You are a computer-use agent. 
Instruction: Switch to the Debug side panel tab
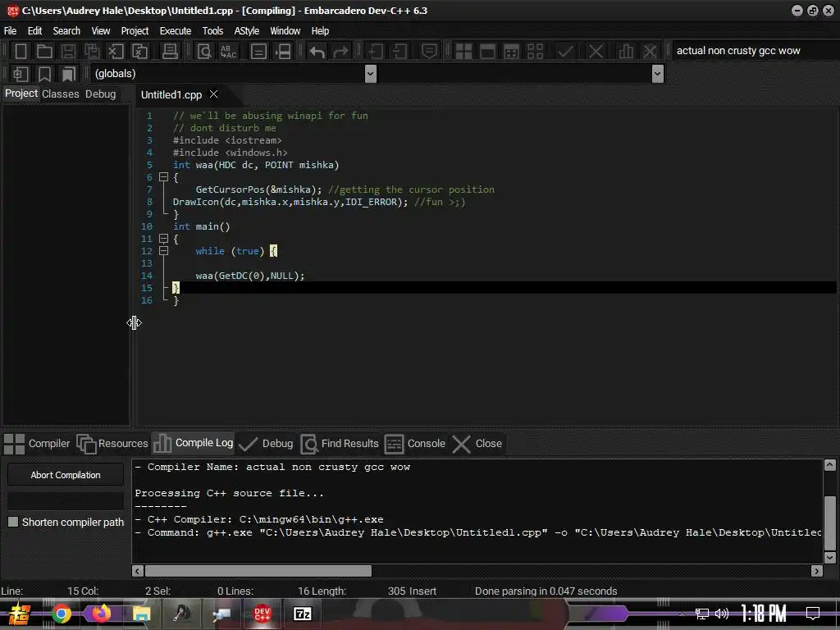tap(100, 94)
